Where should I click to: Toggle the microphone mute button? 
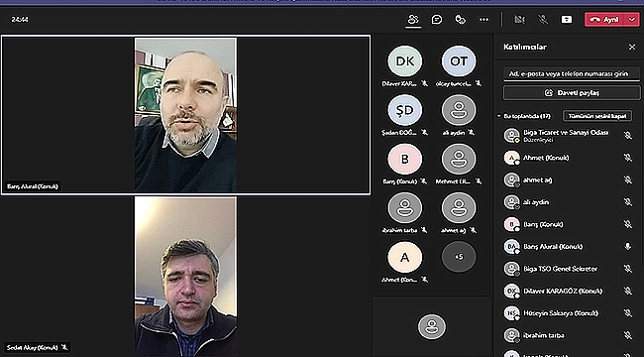pyautogui.click(x=543, y=19)
